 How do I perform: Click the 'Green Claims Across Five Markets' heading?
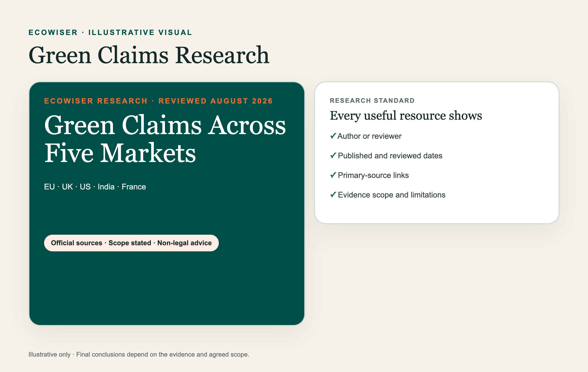[165, 139]
